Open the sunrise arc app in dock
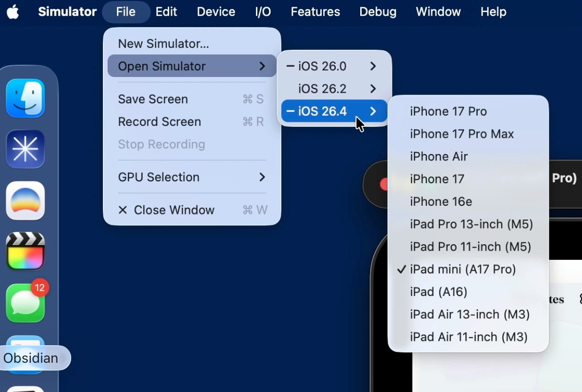The image size is (582, 392). [25, 200]
